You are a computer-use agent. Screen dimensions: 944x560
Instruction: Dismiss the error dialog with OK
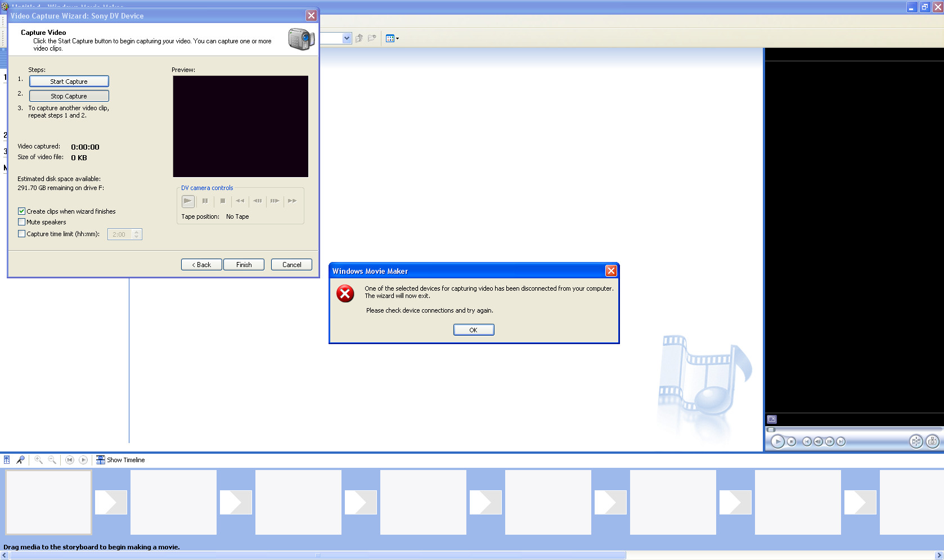coord(474,330)
